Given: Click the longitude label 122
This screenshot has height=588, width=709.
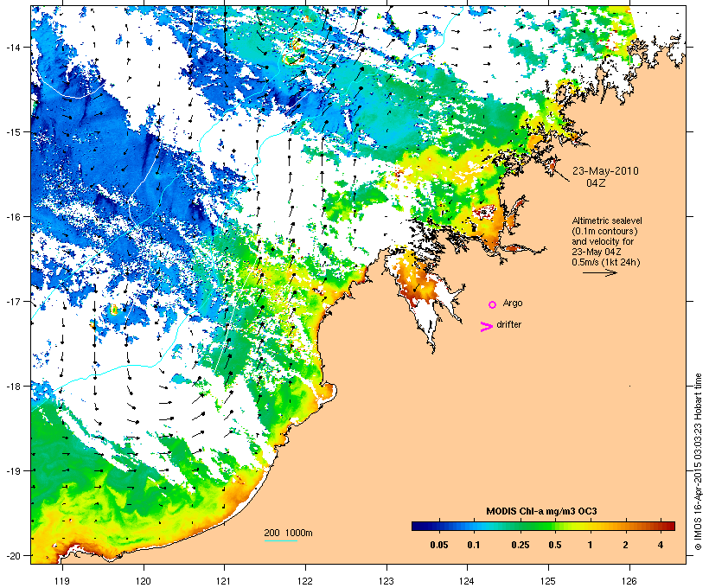Looking at the screenshot, I should (x=305, y=581).
